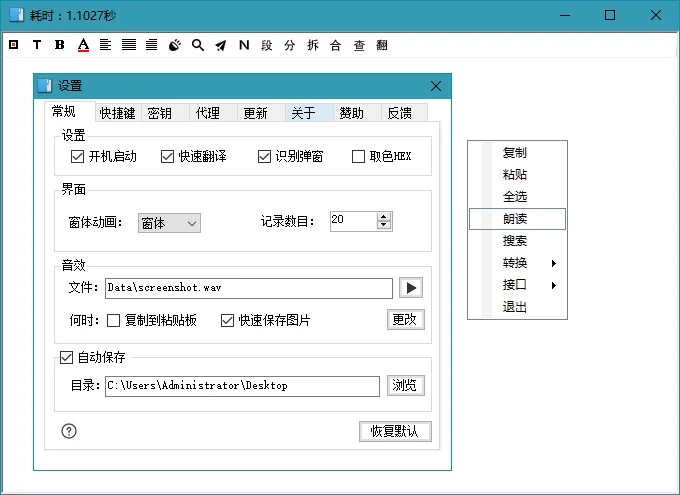
Task: Click the N toolbar icon
Action: tap(244, 45)
